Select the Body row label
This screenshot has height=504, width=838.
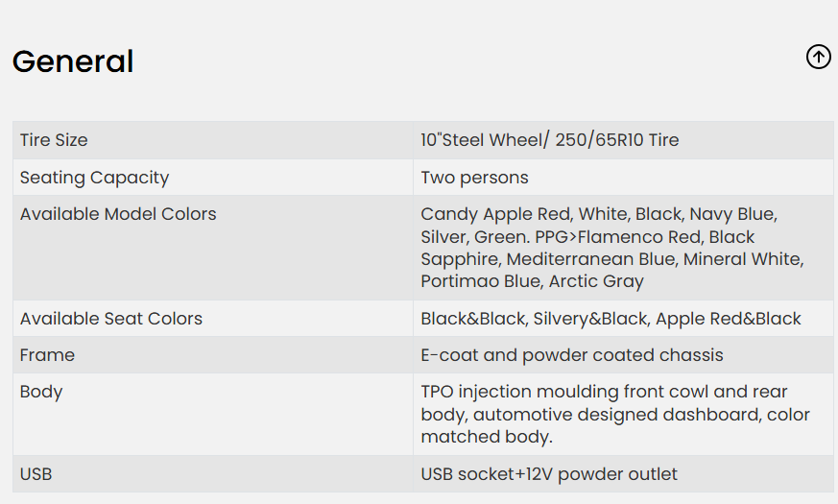pos(41,392)
